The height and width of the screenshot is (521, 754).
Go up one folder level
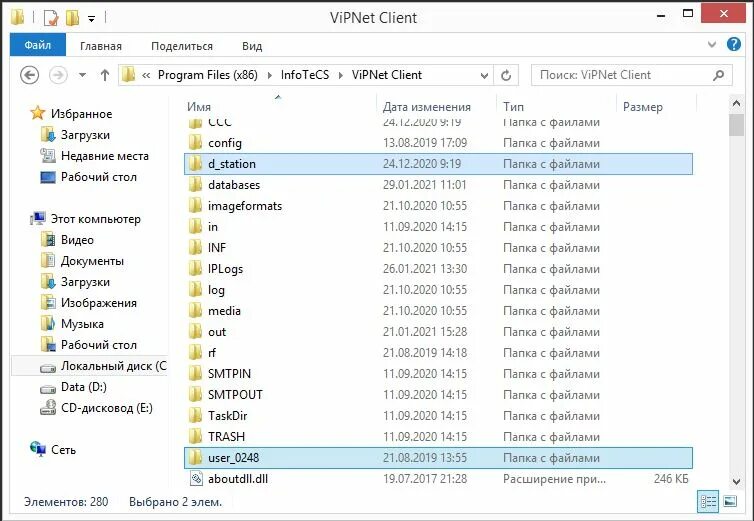click(x=105, y=75)
